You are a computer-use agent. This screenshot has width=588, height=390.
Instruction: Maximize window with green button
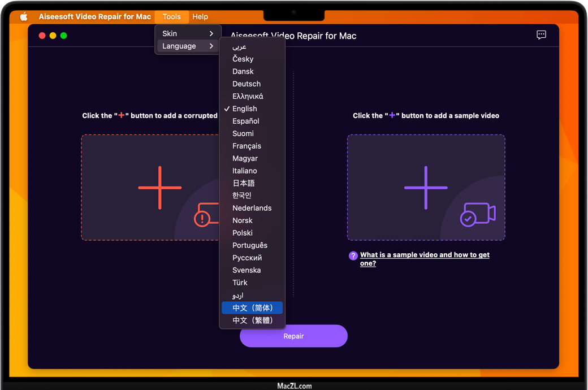(x=64, y=36)
